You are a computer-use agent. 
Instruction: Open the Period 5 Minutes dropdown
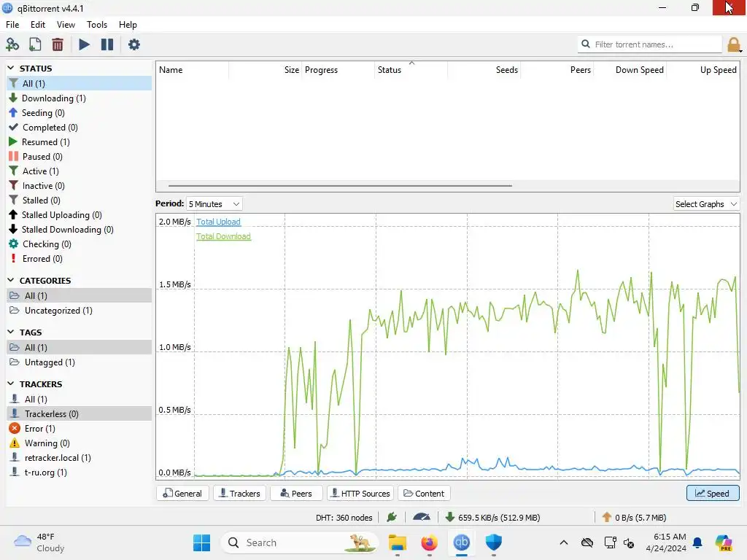[214, 204]
